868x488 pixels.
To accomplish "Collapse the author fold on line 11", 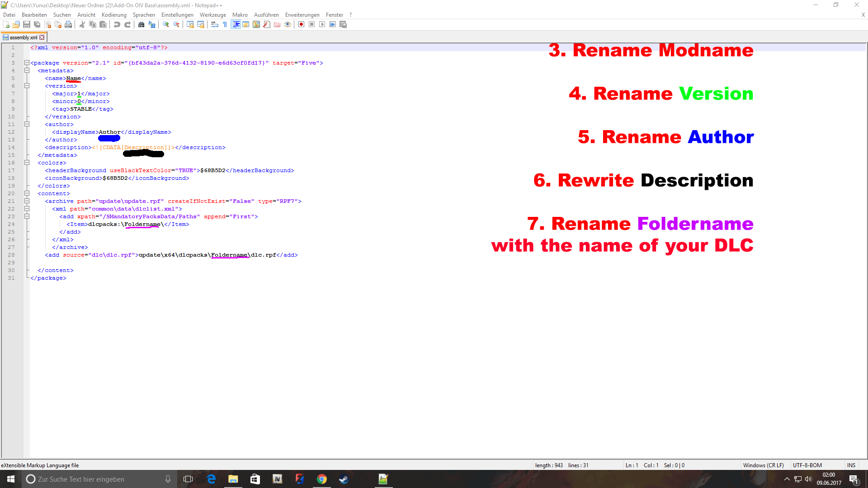I will pyautogui.click(x=27, y=124).
